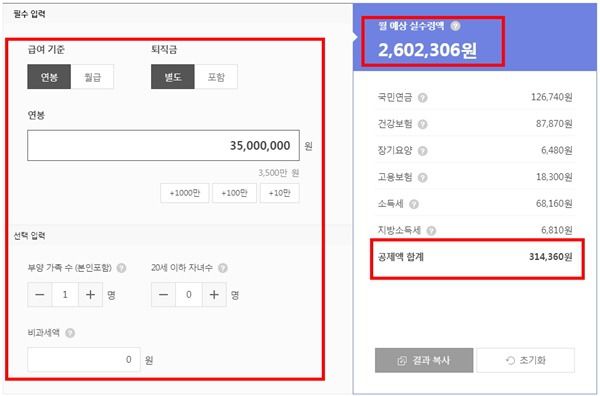Decrease 부양 가족 수 with minus

pos(40,295)
